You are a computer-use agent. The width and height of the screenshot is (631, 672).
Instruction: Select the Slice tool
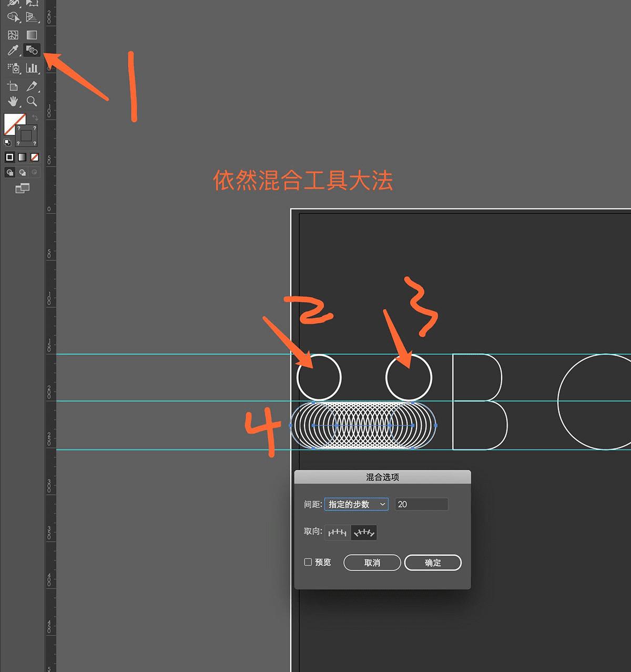[32, 86]
